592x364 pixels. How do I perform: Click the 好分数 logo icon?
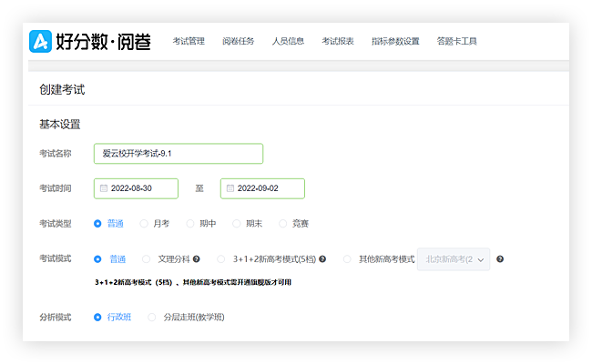pyautogui.click(x=41, y=42)
